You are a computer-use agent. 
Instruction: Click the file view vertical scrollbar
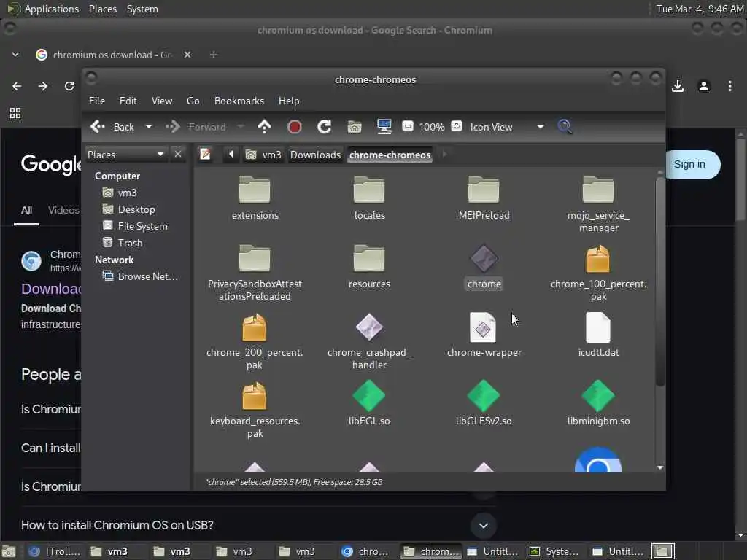659,281
